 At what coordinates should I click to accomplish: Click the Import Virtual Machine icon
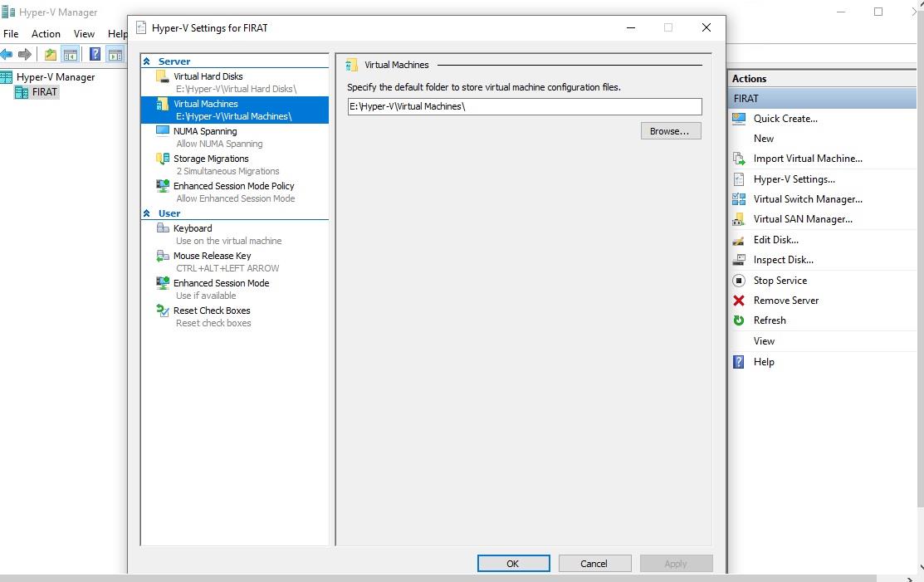[x=739, y=159]
